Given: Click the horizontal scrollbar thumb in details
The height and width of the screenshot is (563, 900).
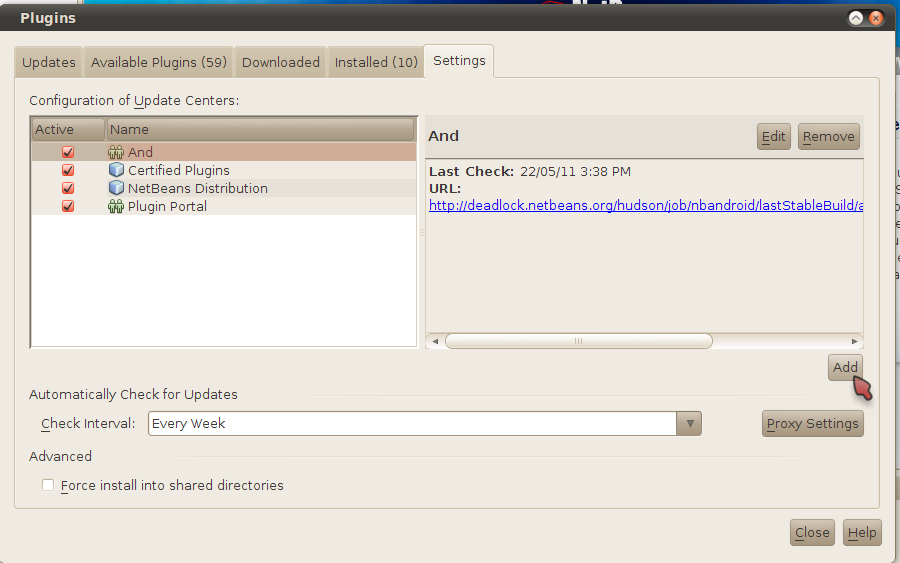Looking at the screenshot, I should [579, 341].
